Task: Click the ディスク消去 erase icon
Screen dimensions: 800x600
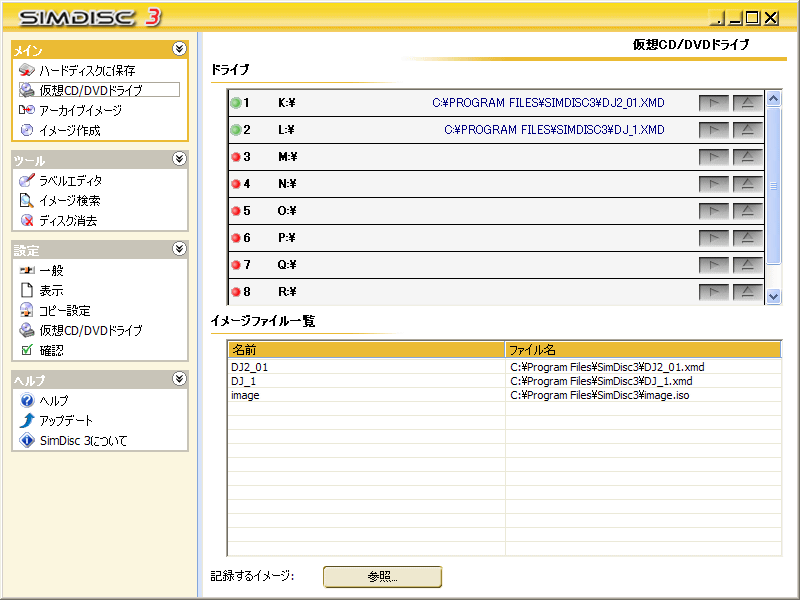Action: [27, 220]
